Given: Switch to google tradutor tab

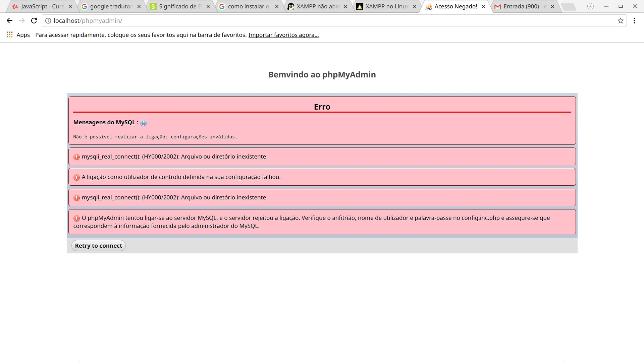Looking at the screenshot, I should (111, 6).
